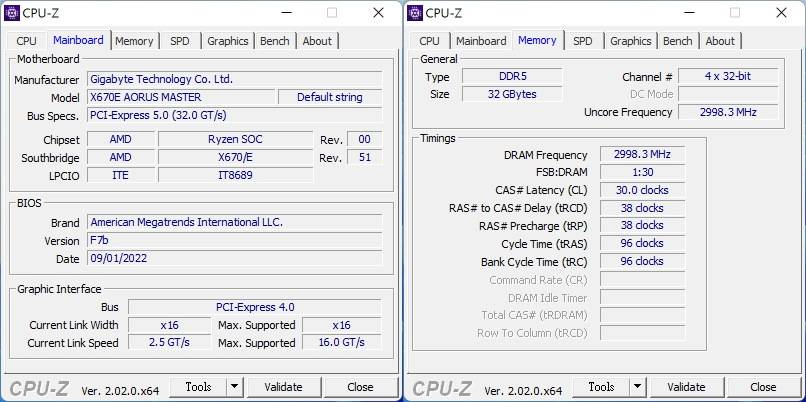Viewport: 806px width, 402px height.
Task: Click the Gigabyte Manufacturer field
Action: (234, 79)
